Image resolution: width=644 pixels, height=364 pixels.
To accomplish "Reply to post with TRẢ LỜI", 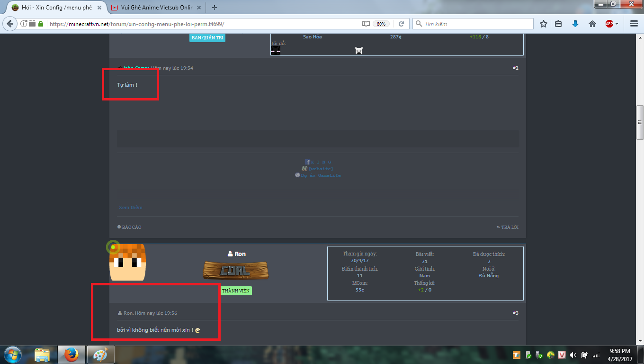I will [x=508, y=227].
